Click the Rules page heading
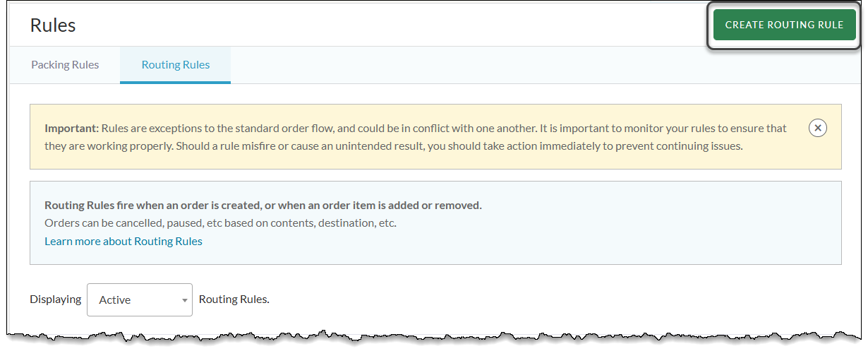Image resolution: width=868 pixels, height=356 pixels. click(x=53, y=25)
